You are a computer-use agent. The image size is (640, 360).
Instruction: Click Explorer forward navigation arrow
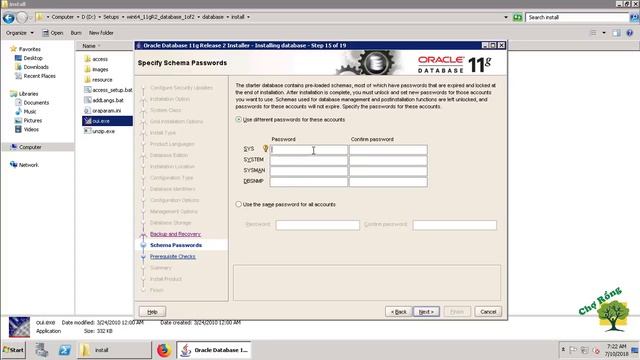point(22,18)
